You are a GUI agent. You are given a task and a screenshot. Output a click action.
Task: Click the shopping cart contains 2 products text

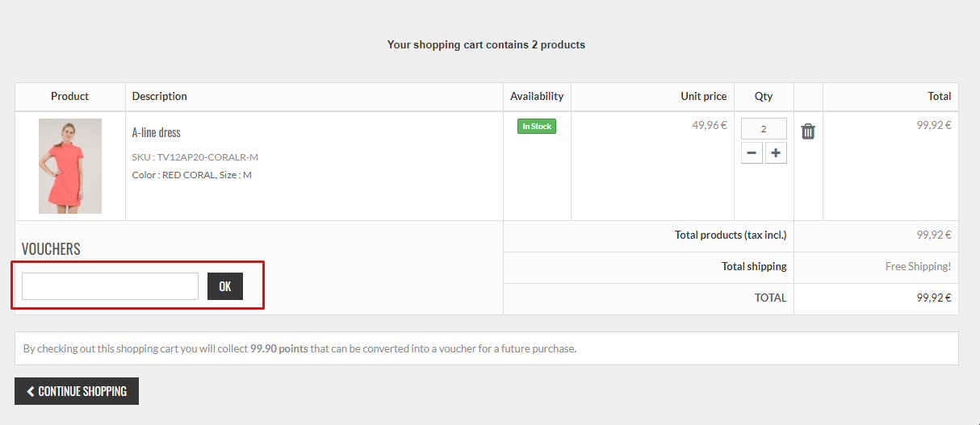[x=486, y=44]
